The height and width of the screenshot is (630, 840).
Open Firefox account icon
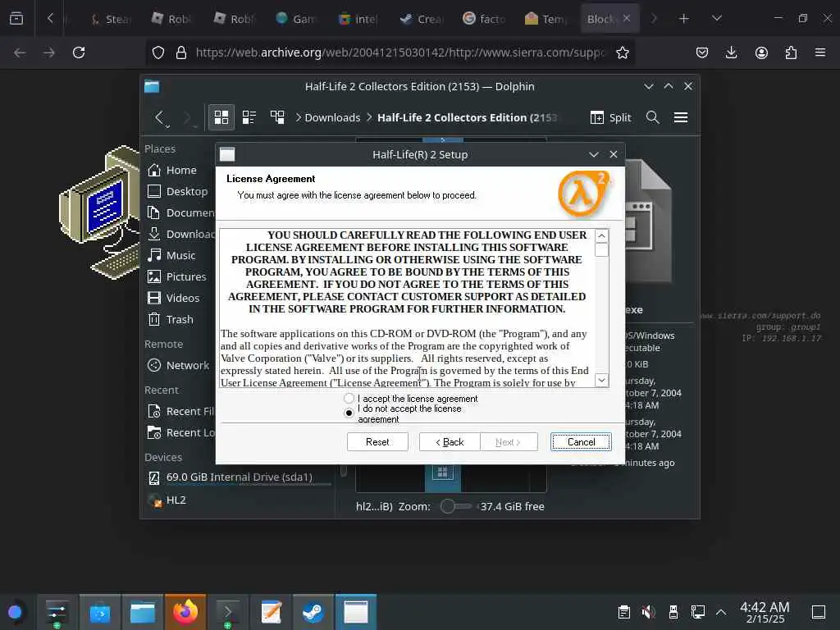coord(761,52)
